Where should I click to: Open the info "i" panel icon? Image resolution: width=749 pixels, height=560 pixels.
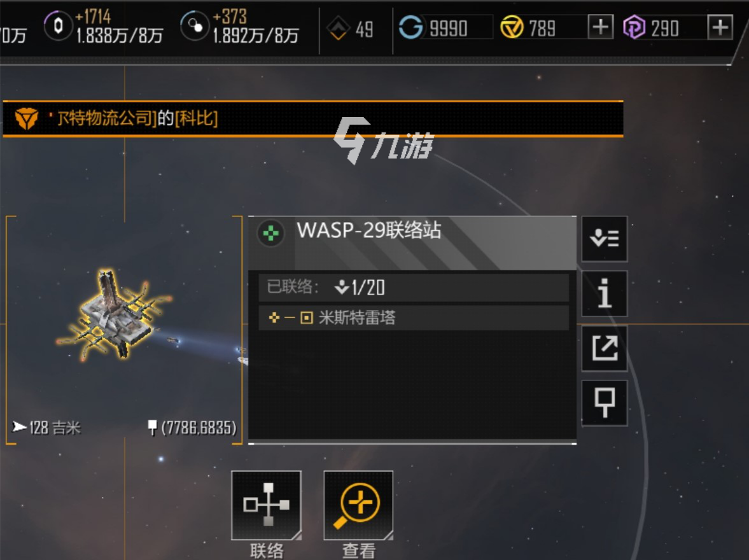pyautogui.click(x=605, y=293)
